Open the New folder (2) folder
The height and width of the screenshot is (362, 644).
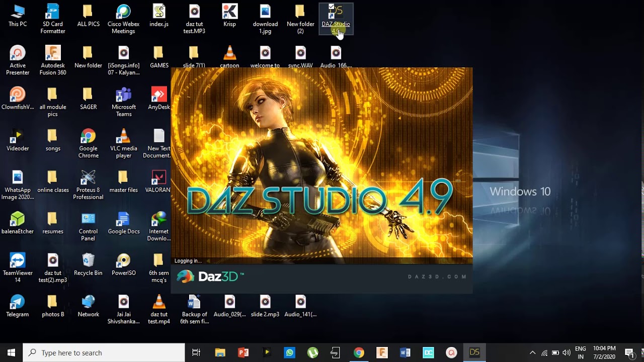[300, 19]
